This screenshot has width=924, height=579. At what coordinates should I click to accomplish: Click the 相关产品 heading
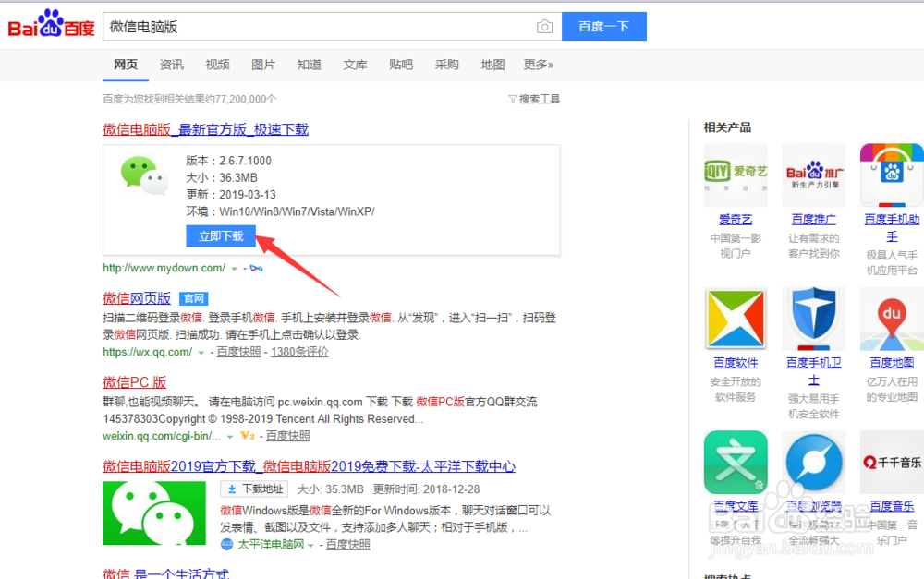click(x=727, y=127)
